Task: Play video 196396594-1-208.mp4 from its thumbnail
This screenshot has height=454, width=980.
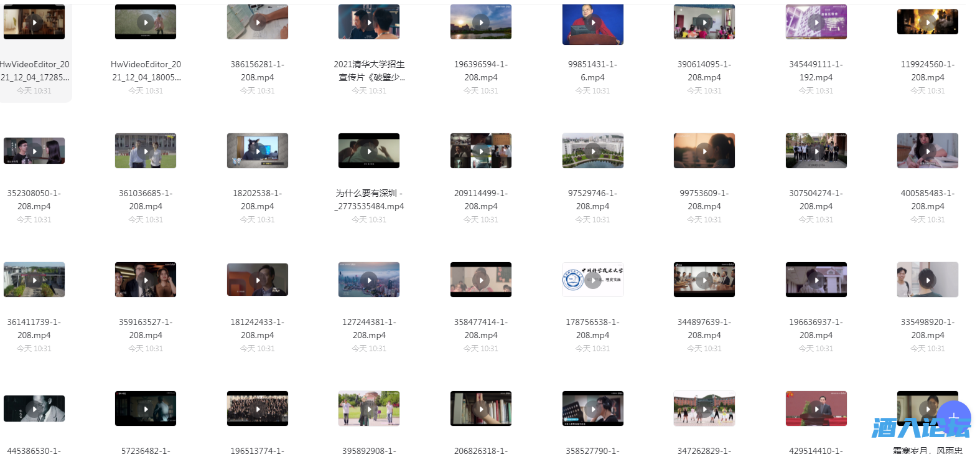Action: 481,22
